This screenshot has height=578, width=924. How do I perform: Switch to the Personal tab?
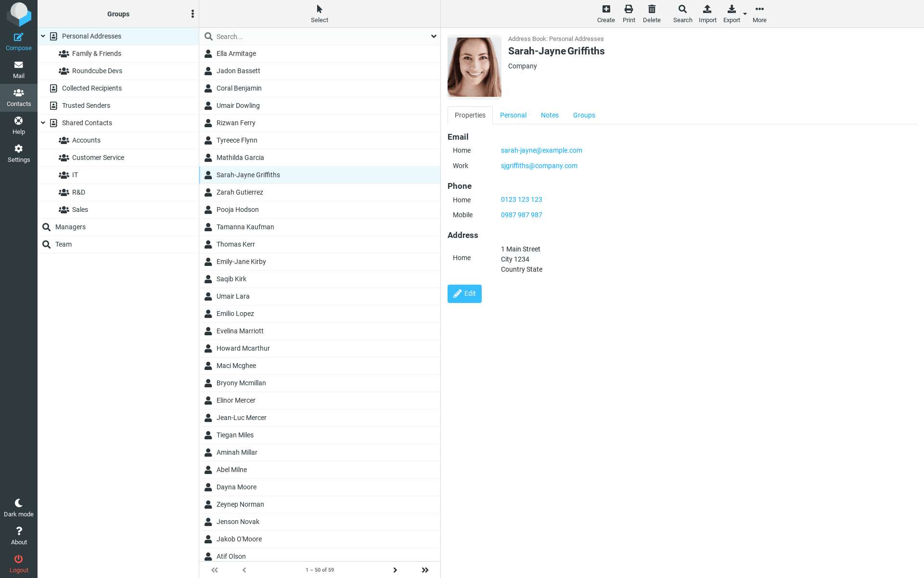pos(513,115)
